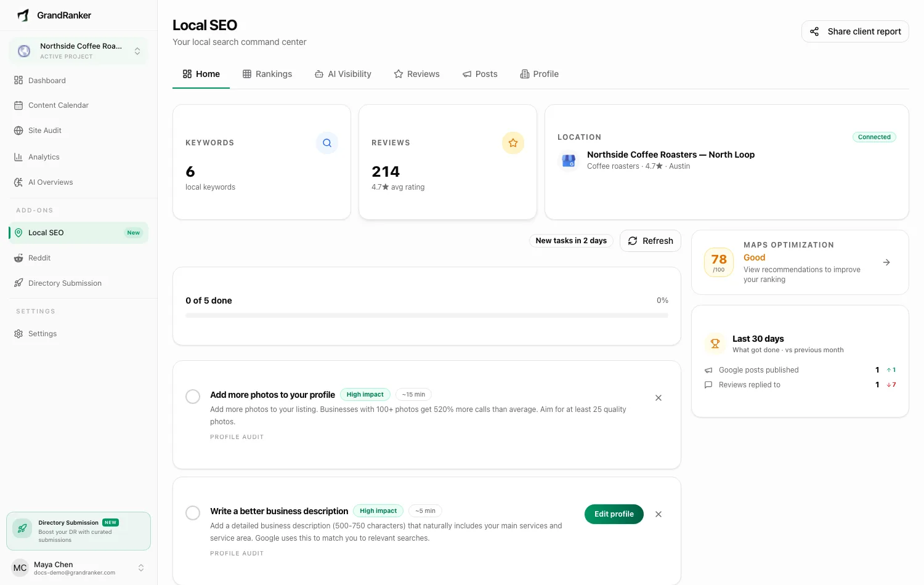The image size is (924, 585).
Task: Click the Directory Submission promo card
Action: pyautogui.click(x=79, y=531)
